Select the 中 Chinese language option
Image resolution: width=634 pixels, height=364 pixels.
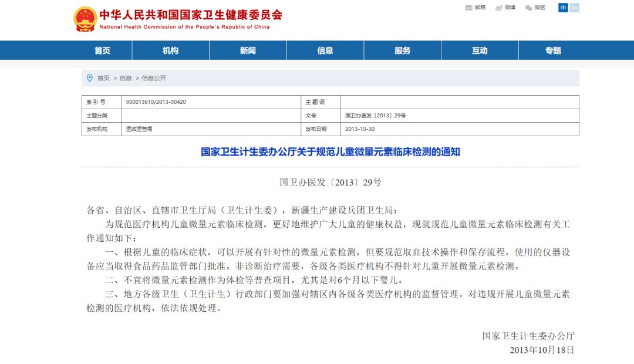[563, 8]
